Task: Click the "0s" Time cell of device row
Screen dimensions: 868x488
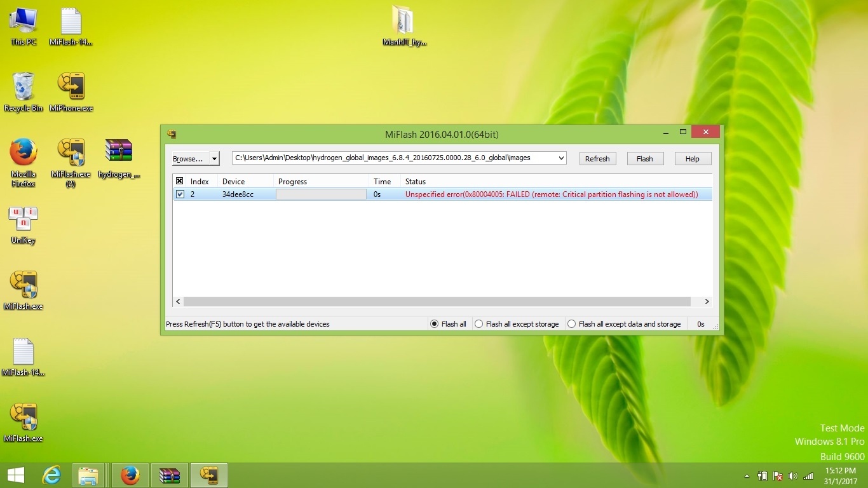Action: tap(377, 194)
